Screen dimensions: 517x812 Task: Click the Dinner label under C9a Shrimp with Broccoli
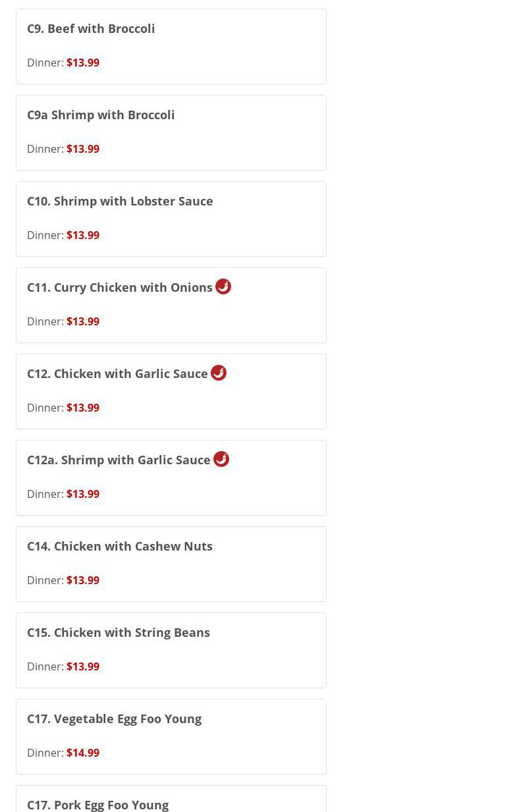(x=45, y=149)
